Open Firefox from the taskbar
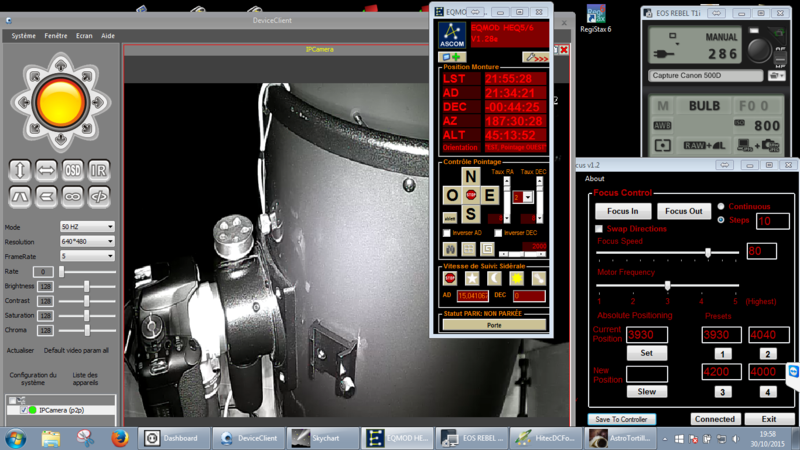 119,438
